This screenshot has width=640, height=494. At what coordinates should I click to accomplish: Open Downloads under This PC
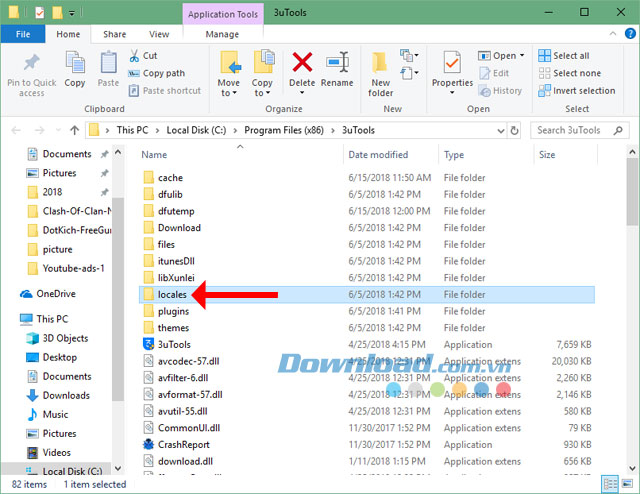pyautogui.click(x=58, y=395)
